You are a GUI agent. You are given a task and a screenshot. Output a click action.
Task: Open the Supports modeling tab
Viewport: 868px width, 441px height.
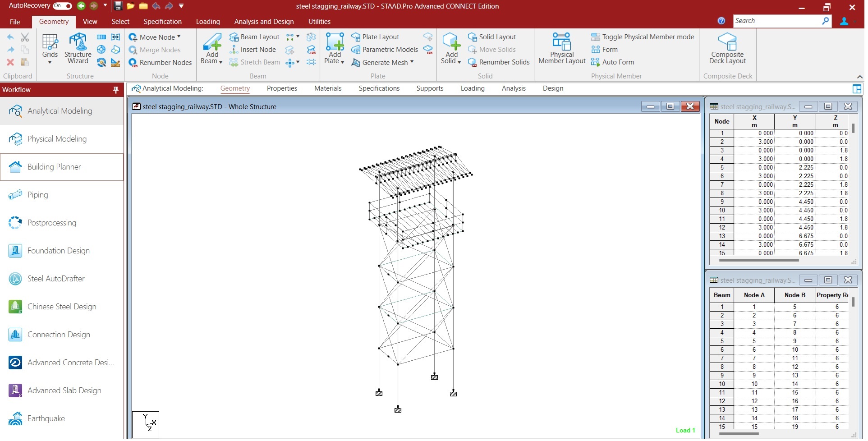coord(430,88)
